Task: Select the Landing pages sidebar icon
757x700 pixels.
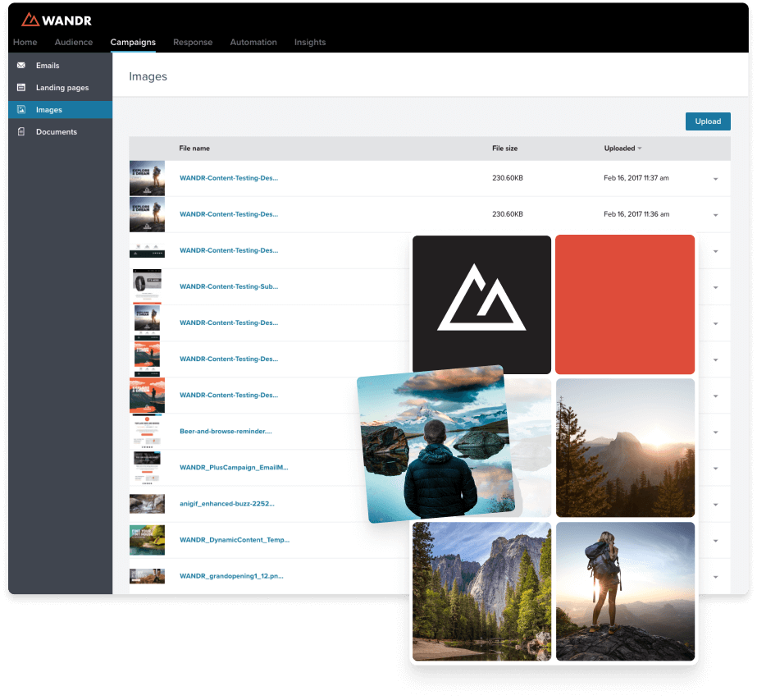Action: [x=21, y=88]
